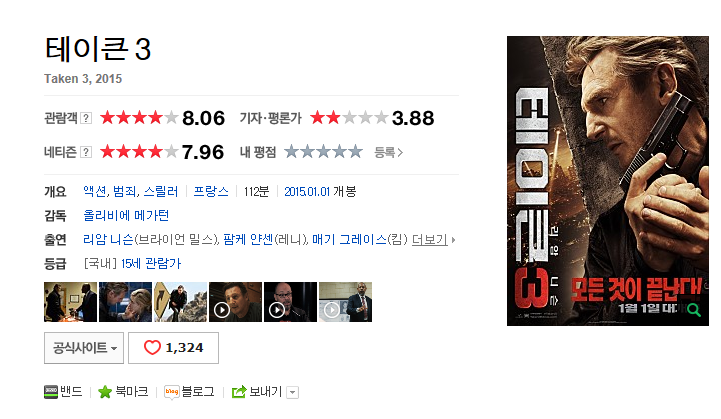Click the 관람객 rating help question icon
721x419 pixels.
click(x=86, y=118)
